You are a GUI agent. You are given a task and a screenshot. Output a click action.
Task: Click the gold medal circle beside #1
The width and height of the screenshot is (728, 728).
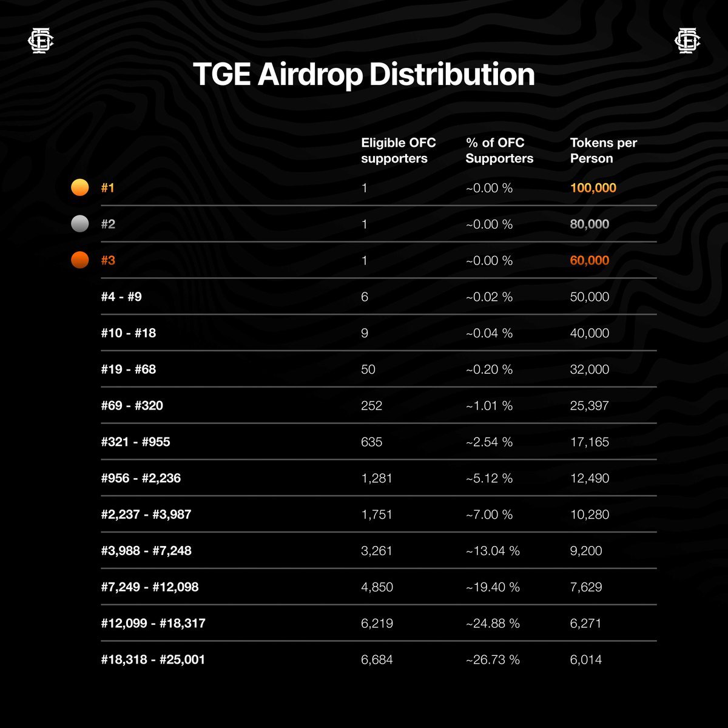click(80, 188)
